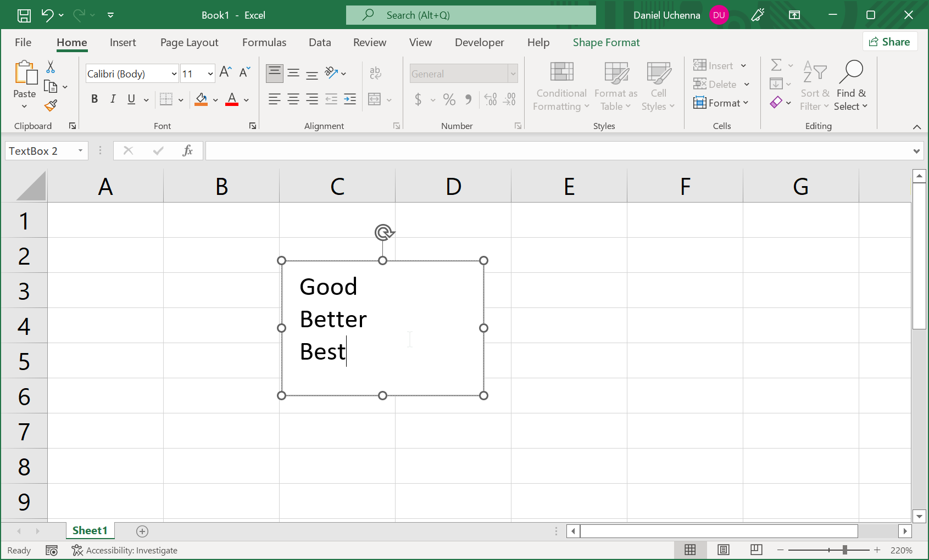Click the Undo arrow icon
Viewport: 929px width, 560px height.
coord(47,15)
